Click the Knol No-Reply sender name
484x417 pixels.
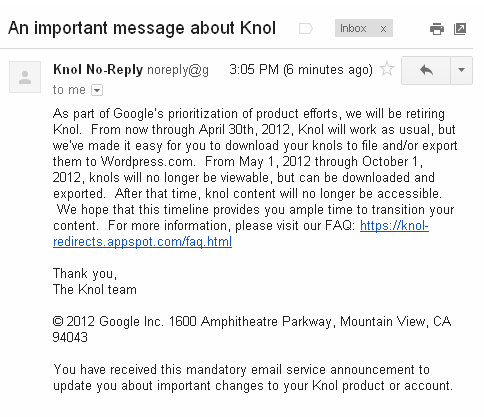98,70
